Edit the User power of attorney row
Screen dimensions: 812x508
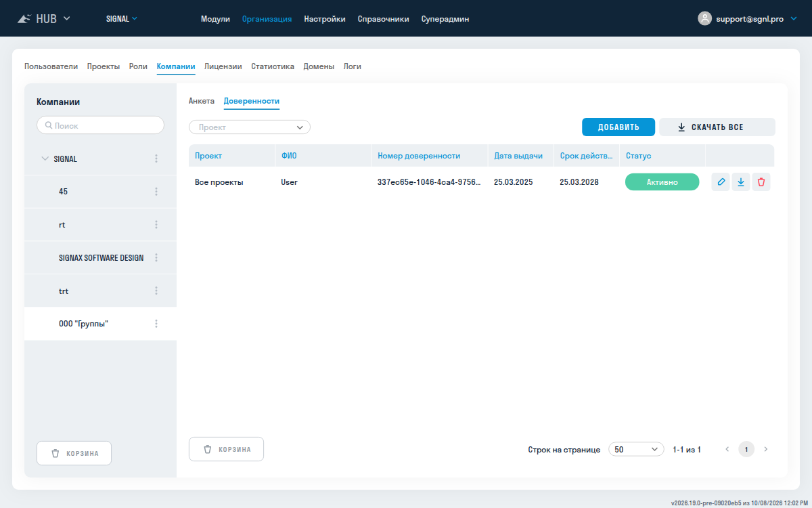[721, 182]
